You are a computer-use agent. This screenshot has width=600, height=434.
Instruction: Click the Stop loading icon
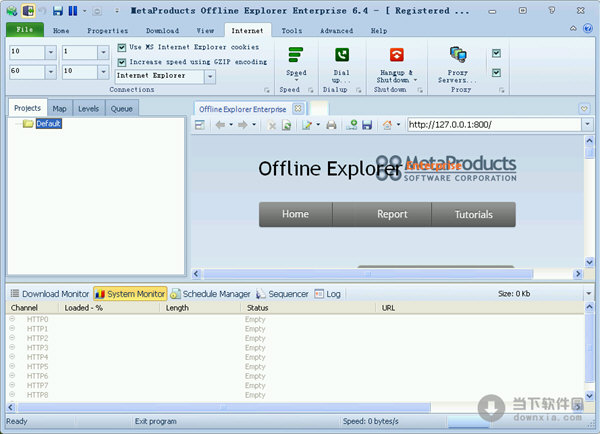(272, 125)
